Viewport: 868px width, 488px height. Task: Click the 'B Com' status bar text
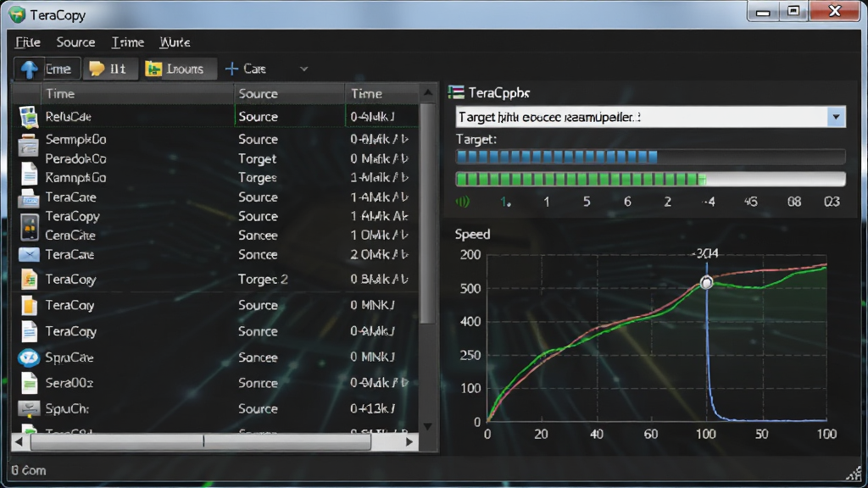point(28,470)
